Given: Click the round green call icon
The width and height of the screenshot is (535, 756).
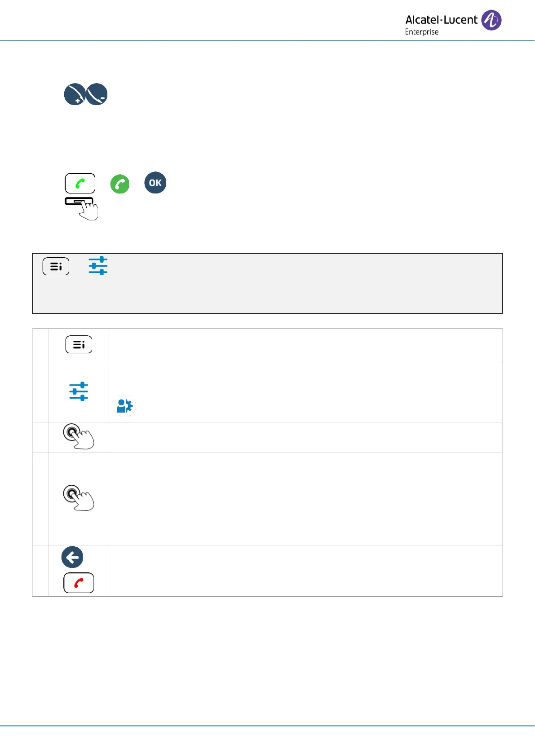Looking at the screenshot, I should click(120, 184).
